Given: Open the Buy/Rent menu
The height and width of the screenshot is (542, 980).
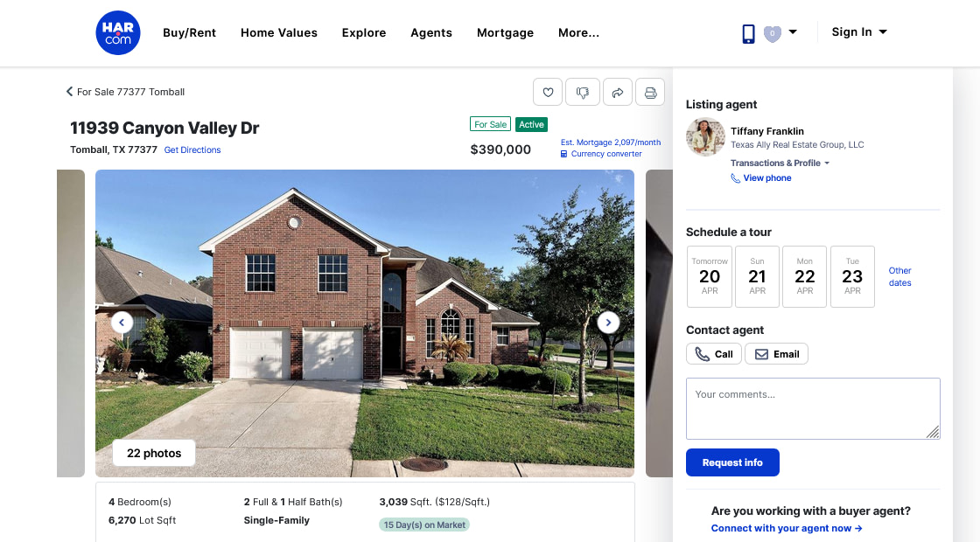Looking at the screenshot, I should click(x=189, y=32).
